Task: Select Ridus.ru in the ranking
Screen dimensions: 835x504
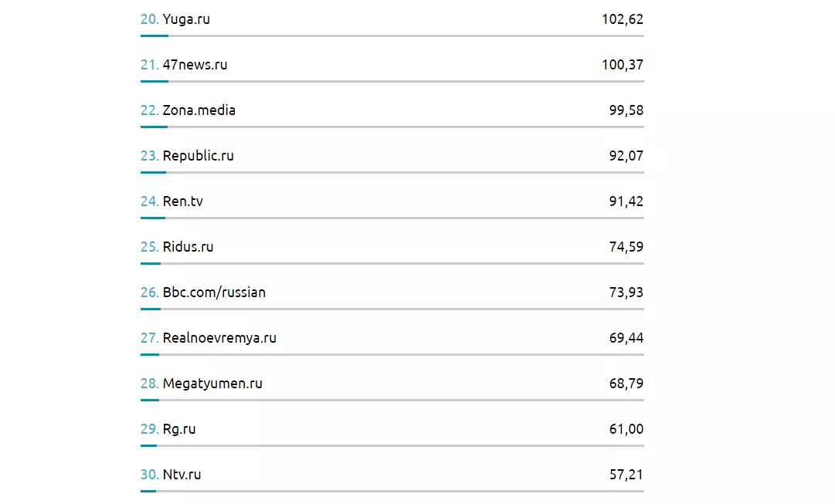Action: point(188,247)
